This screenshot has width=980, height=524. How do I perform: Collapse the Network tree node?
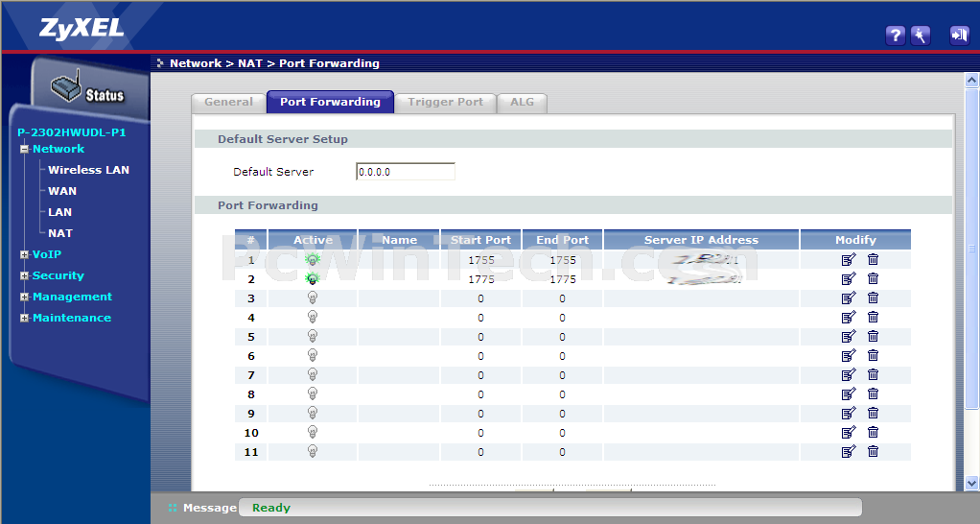(24, 149)
